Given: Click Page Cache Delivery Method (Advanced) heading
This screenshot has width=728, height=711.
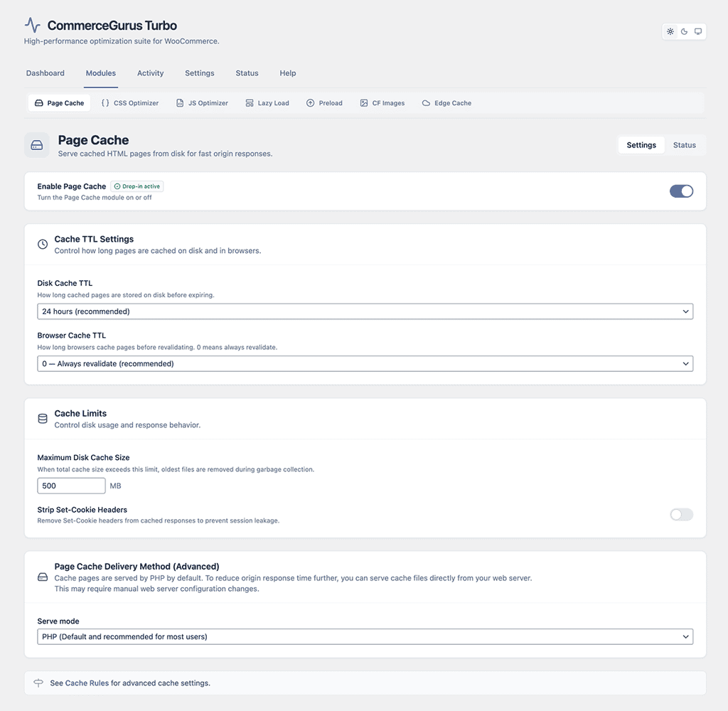Looking at the screenshot, I should click(x=136, y=566).
